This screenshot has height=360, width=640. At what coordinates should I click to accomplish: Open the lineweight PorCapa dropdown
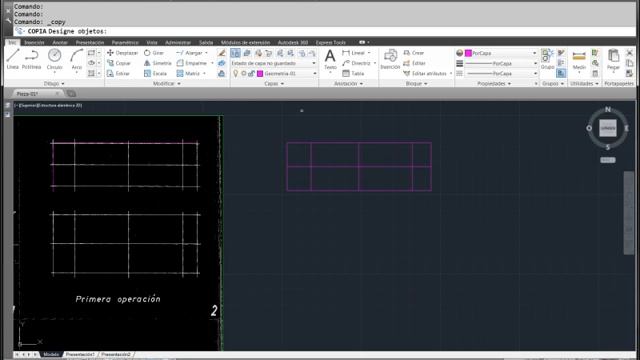500,63
